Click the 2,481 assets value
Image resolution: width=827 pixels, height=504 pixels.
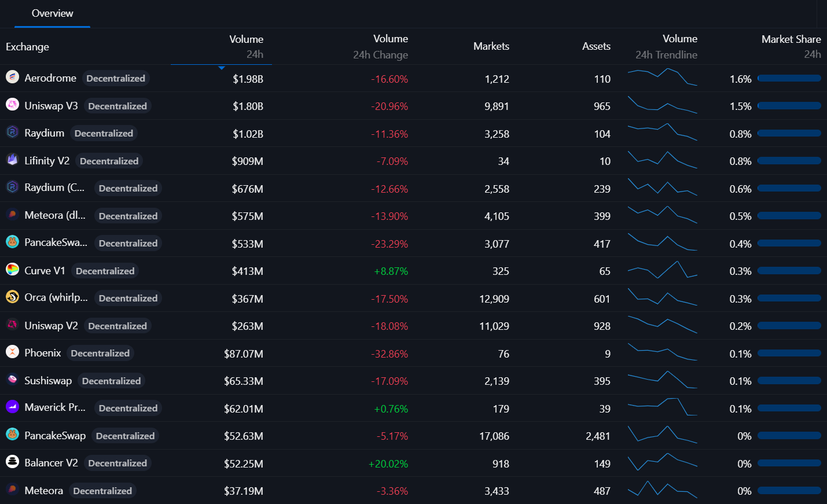(x=598, y=436)
